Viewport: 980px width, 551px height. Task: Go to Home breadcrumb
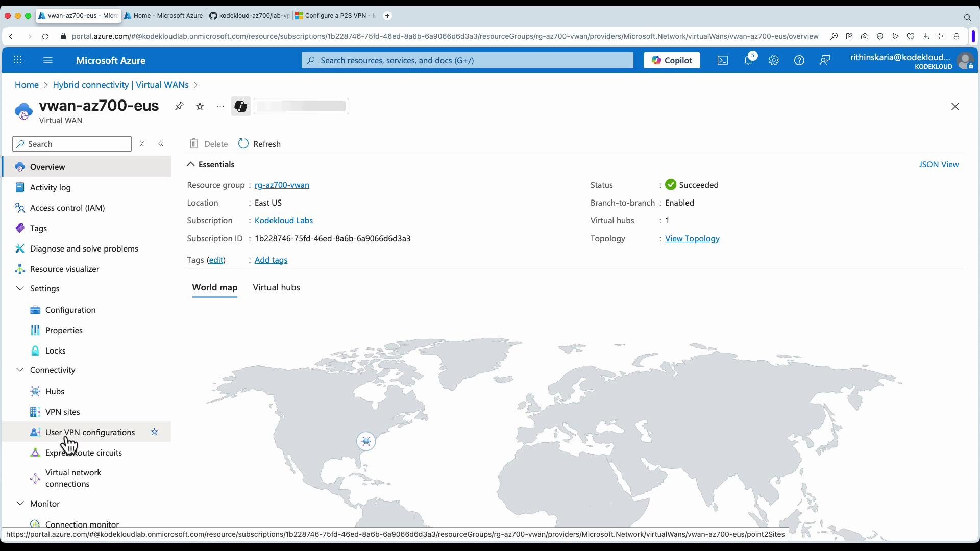pos(27,85)
